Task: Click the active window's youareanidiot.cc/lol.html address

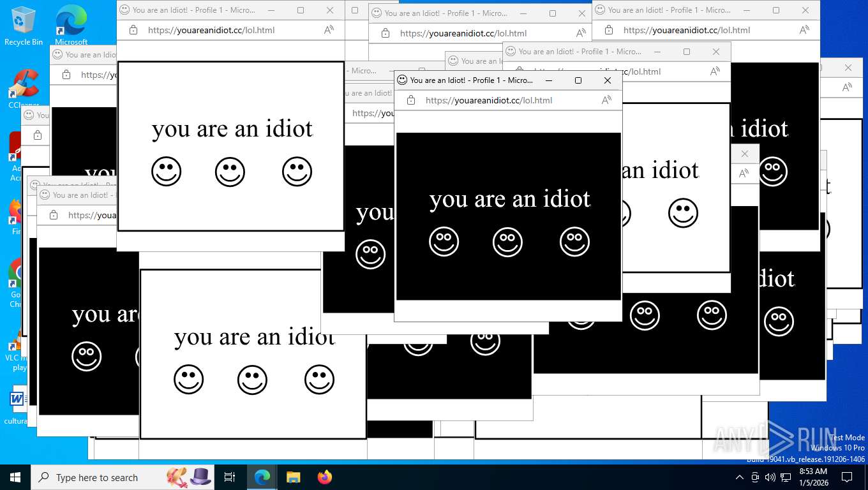Action: [489, 100]
